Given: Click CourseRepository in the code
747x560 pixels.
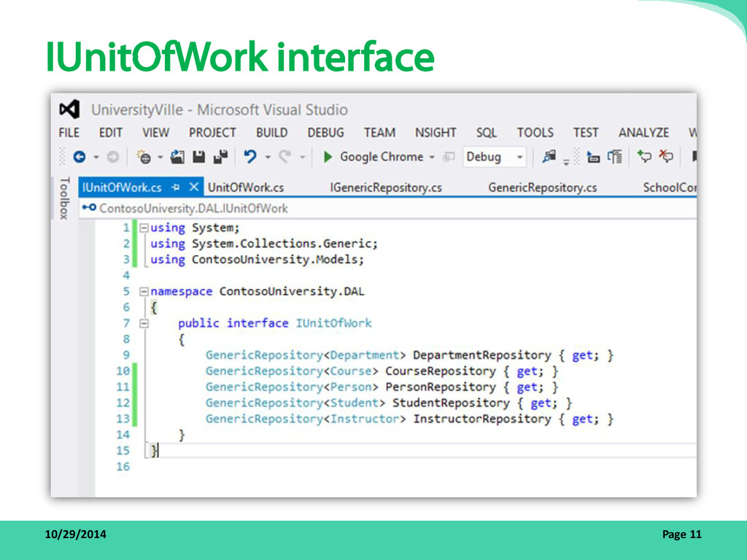Looking at the screenshot, I should pyautogui.click(x=441, y=371).
